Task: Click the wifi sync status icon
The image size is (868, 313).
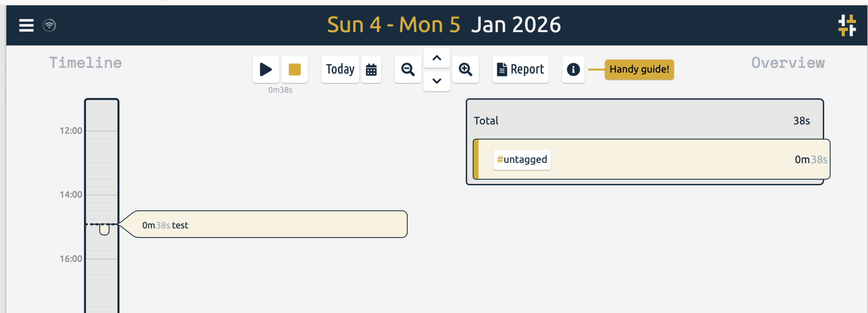Action: 49,25
